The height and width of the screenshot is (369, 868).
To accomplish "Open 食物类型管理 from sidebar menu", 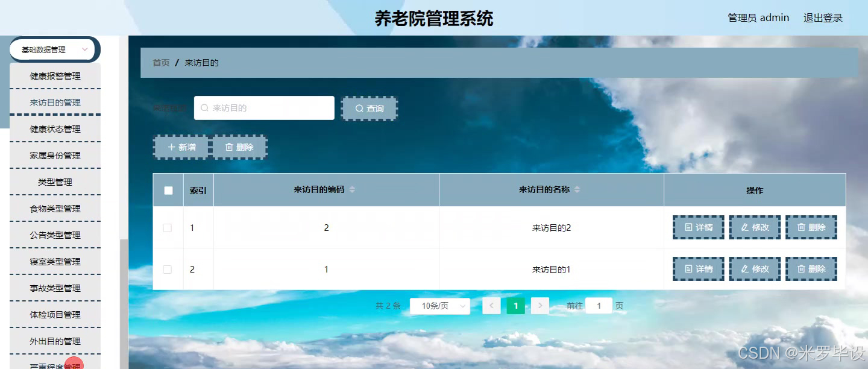I will pyautogui.click(x=54, y=208).
